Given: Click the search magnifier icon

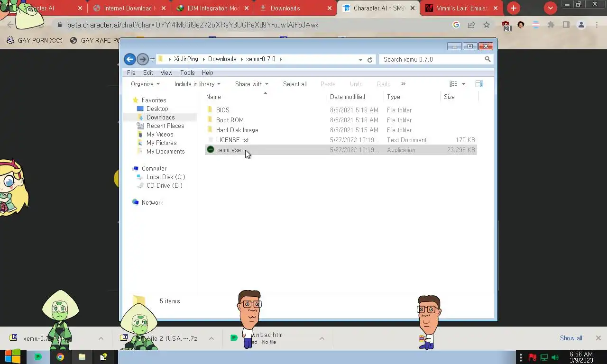Looking at the screenshot, I should tap(487, 59).
